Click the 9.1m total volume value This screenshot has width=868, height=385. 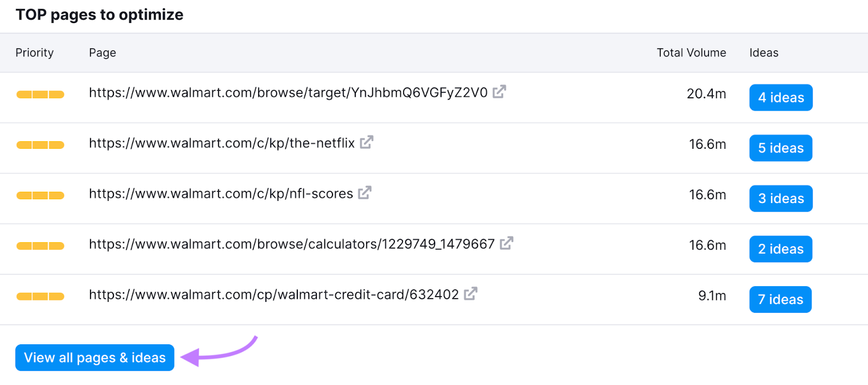pyautogui.click(x=712, y=296)
